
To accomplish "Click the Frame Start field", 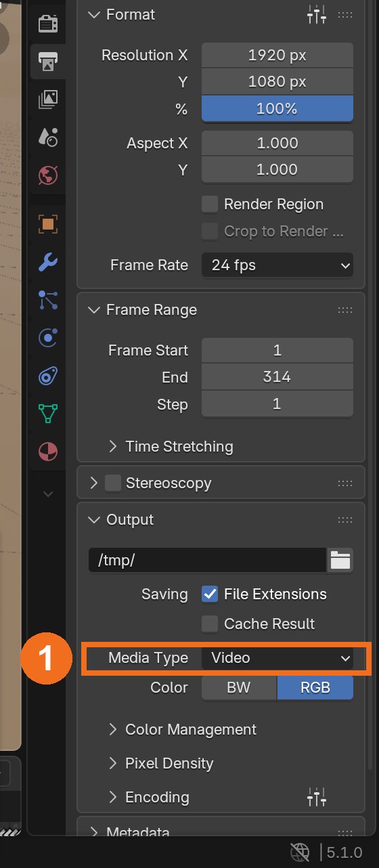I will pyautogui.click(x=277, y=350).
